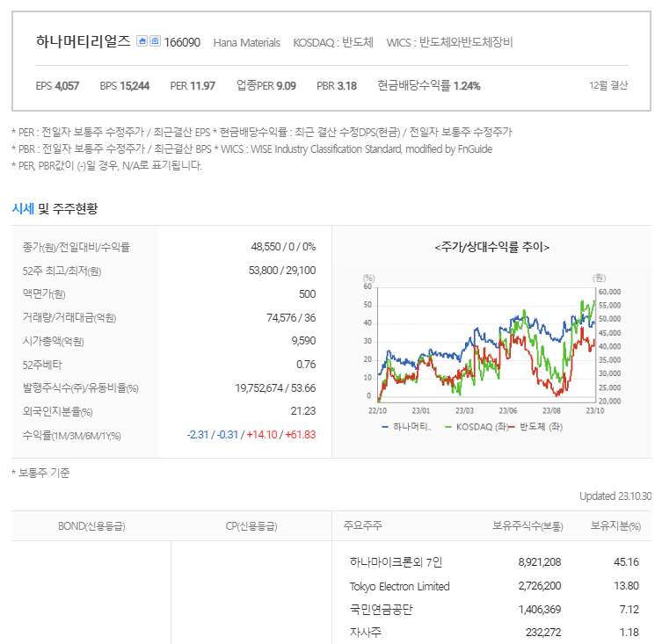Click the BOND(신용등급) column header

91,526
